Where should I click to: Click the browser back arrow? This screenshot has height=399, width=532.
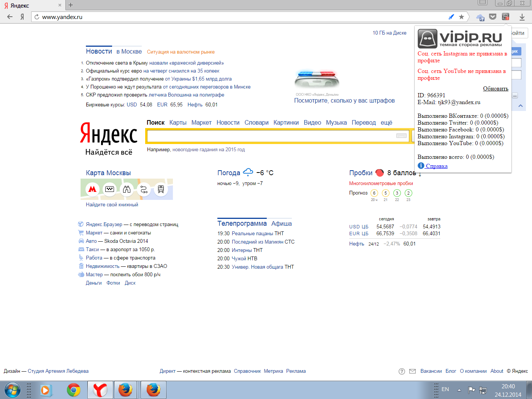click(x=10, y=17)
